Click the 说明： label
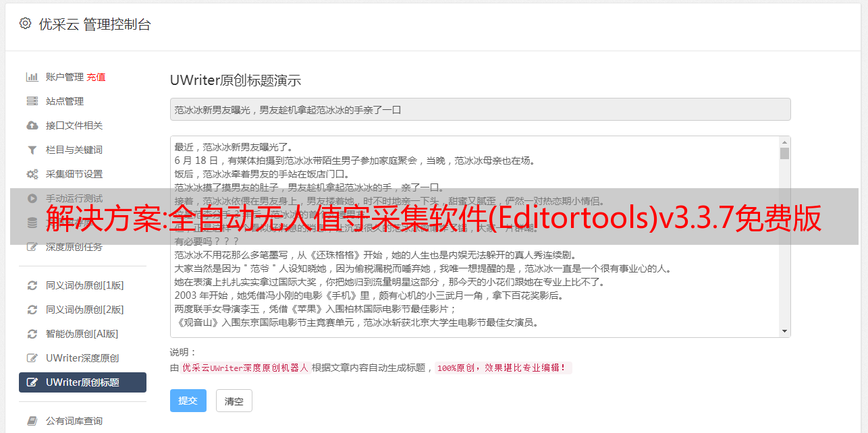868x433 pixels. [183, 352]
